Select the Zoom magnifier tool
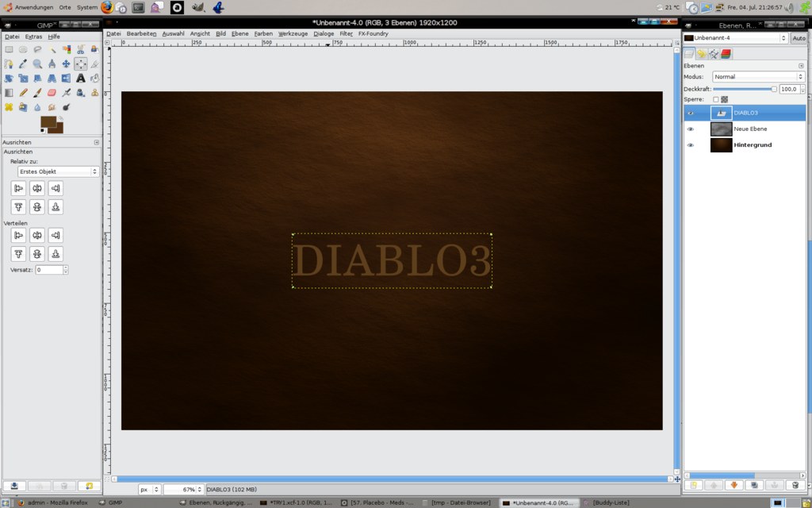Screen dimensions: 812x508 coord(37,64)
